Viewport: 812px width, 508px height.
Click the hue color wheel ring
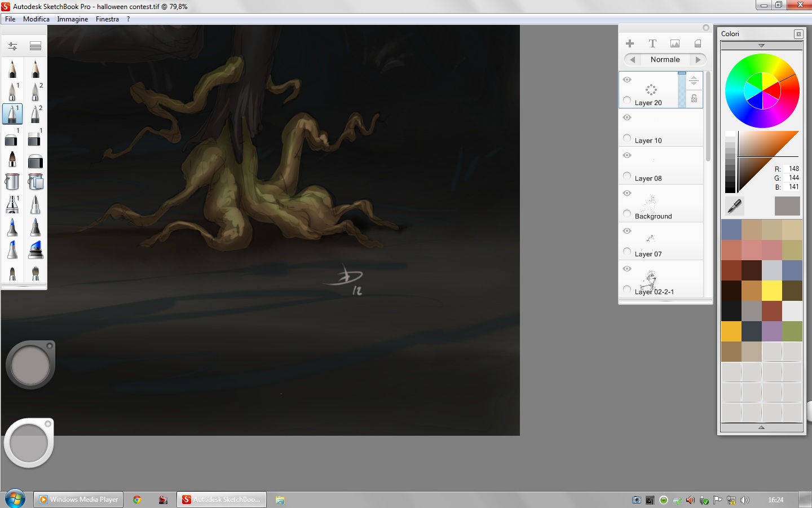point(762,90)
